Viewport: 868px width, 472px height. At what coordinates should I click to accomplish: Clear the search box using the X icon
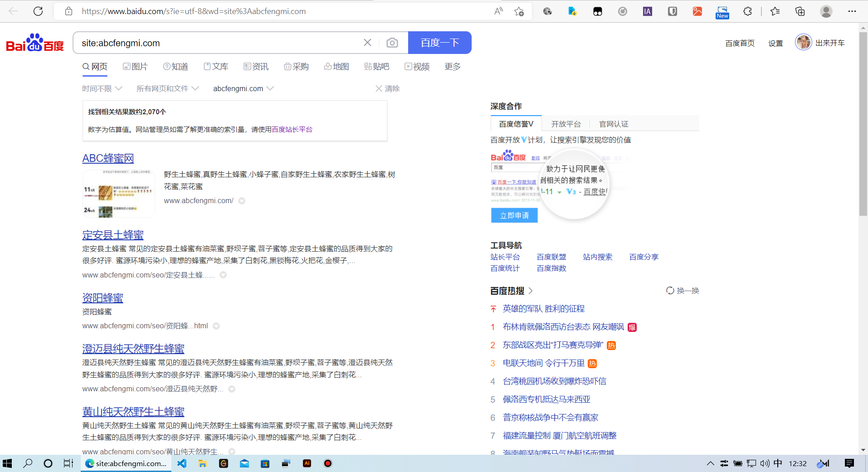367,42
